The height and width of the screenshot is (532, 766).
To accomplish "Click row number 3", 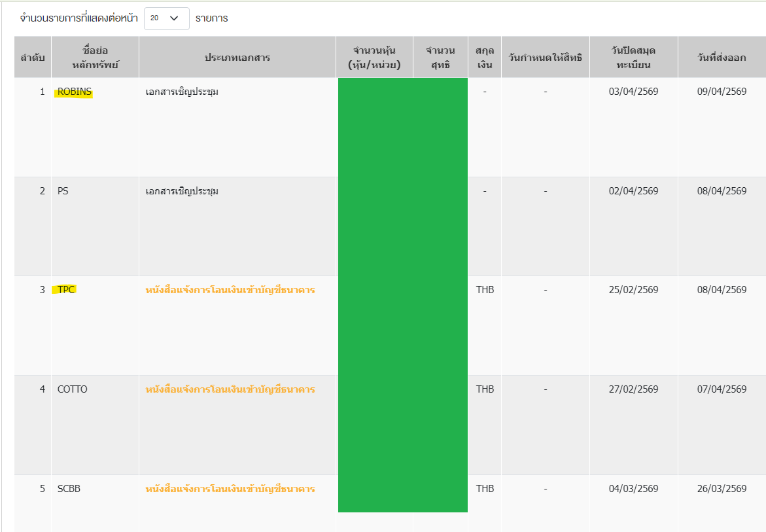I will pyautogui.click(x=43, y=290).
